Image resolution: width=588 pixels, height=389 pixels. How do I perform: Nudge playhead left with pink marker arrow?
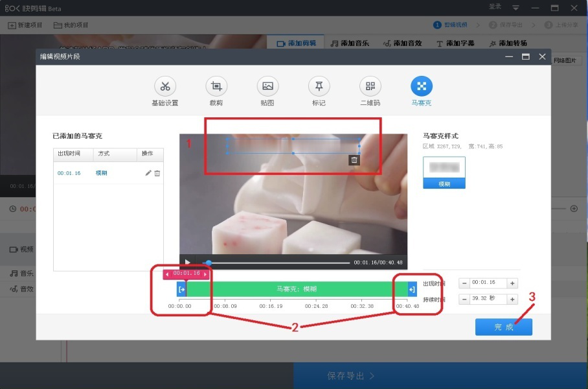(x=167, y=274)
